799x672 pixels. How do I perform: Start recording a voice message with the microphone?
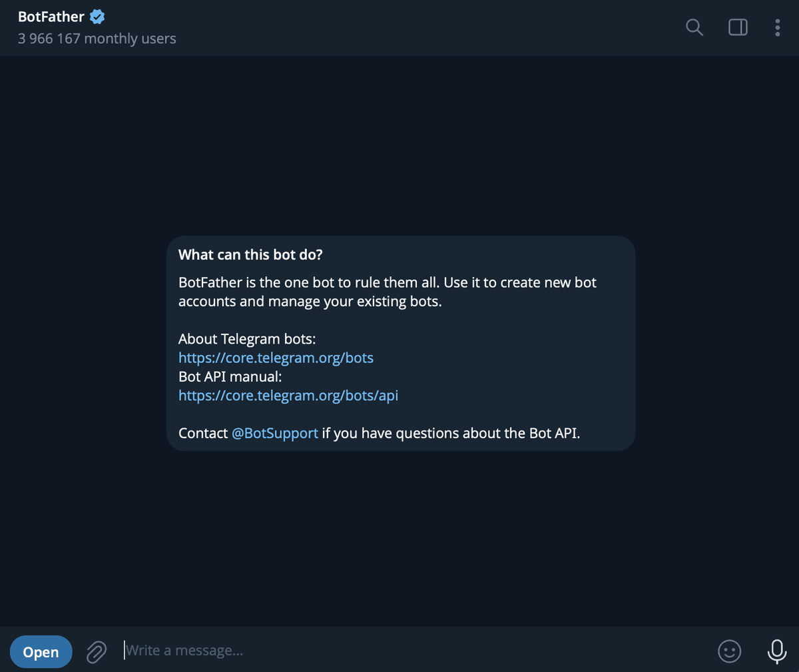click(x=776, y=651)
